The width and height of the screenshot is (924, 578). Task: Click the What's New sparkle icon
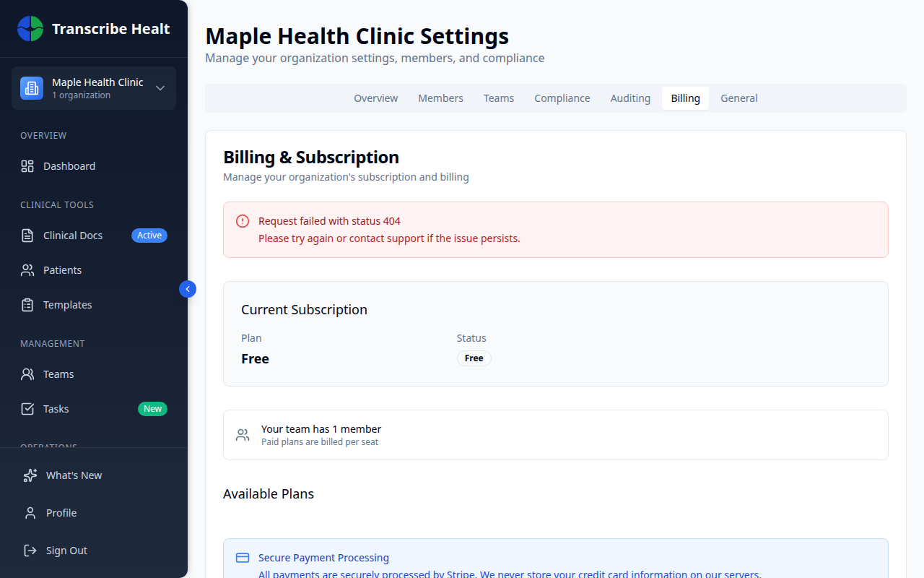click(30, 475)
